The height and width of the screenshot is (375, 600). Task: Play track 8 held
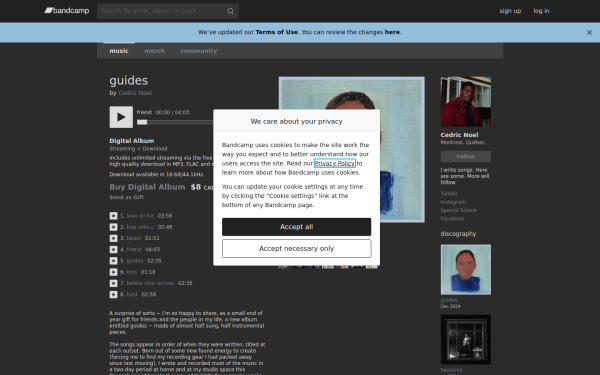click(113, 295)
